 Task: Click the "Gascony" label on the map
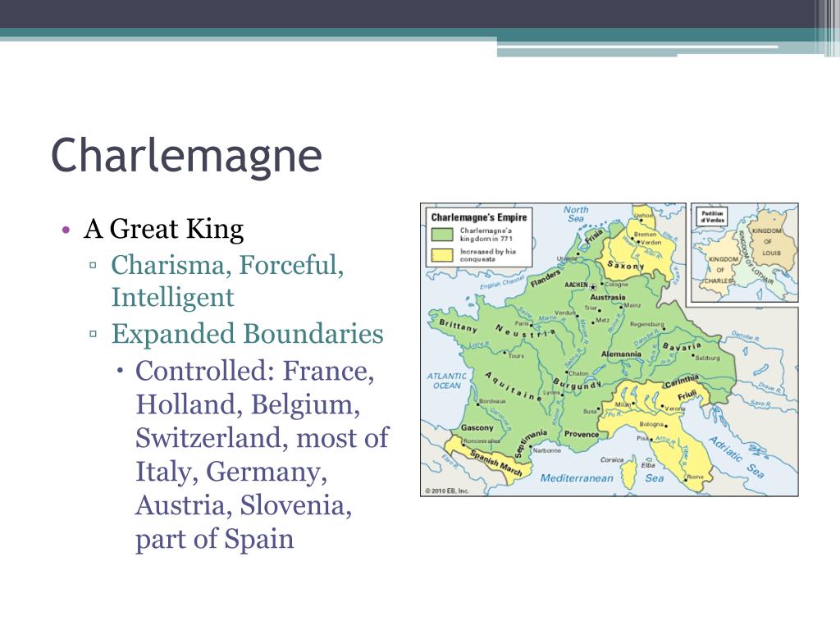pyautogui.click(x=477, y=427)
